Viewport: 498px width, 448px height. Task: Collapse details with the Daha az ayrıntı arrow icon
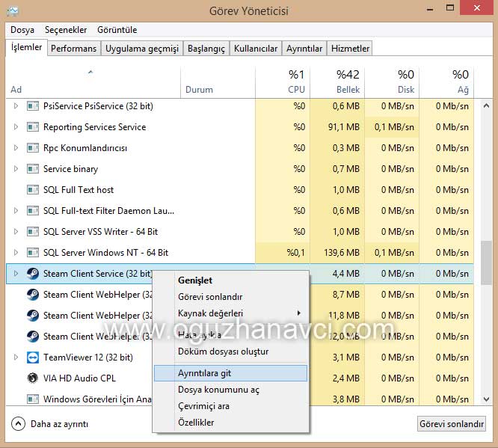pos(18,424)
